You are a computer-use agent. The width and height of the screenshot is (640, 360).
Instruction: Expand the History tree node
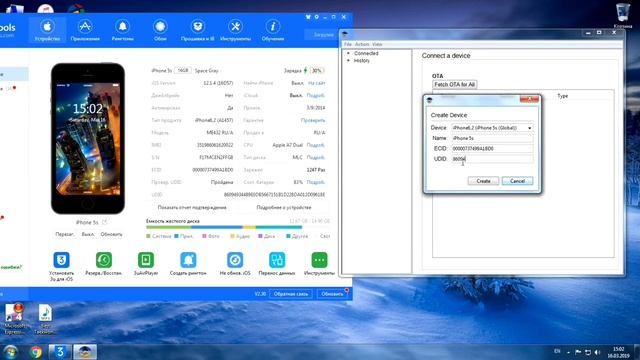coord(349,60)
